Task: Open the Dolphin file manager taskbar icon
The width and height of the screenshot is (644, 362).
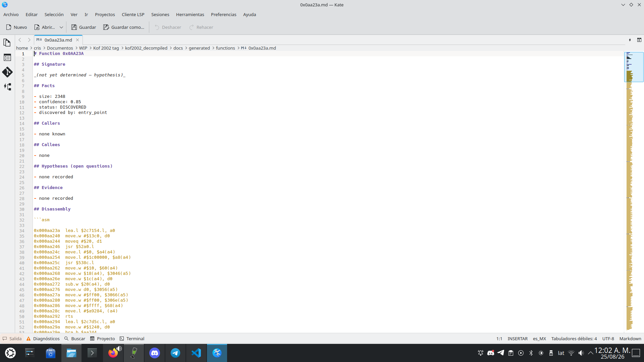Action: (x=71, y=353)
